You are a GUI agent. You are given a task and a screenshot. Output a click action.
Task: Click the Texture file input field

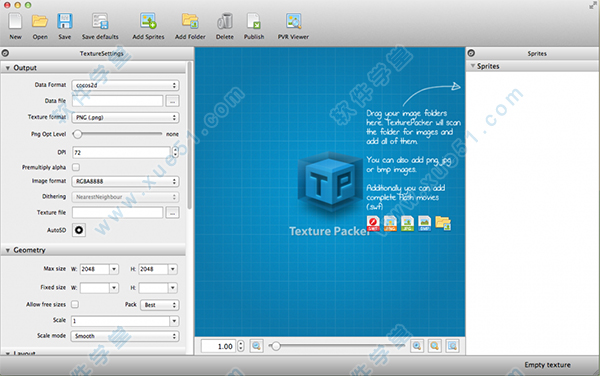[118, 213]
